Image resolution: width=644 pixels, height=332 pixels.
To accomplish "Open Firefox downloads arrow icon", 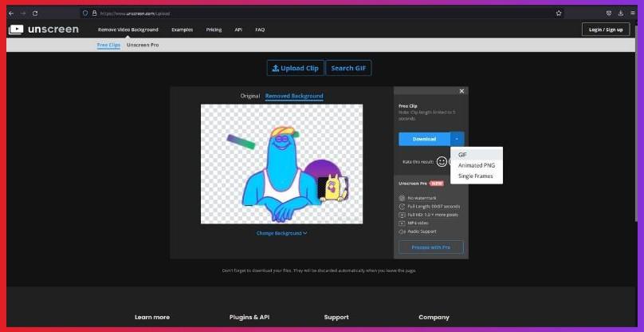I will click(620, 14).
